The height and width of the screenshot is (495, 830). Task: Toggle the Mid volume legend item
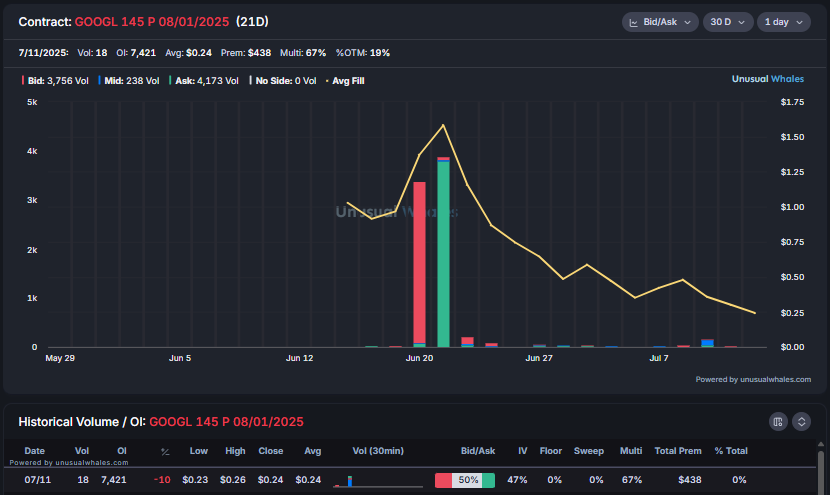point(129,81)
